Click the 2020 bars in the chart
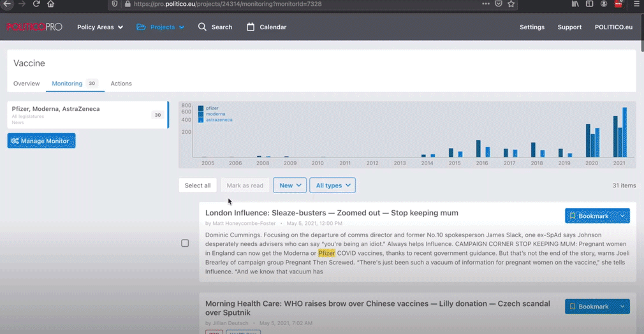 tap(592, 140)
